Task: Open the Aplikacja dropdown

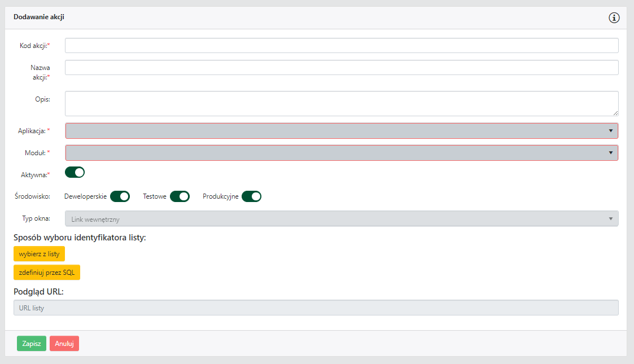Action: click(x=342, y=131)
